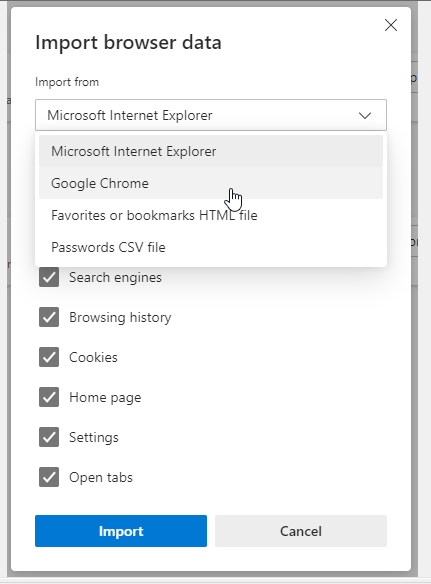Click the Browsing history label text
The height and width of the screenshot is (584, 431).
[120, 318]
